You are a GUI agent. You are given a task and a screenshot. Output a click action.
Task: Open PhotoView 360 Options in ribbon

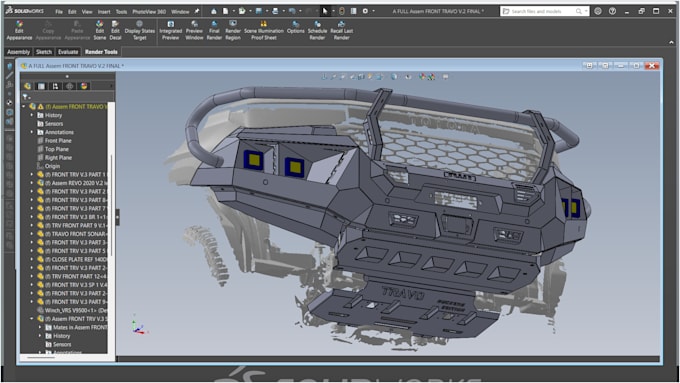(295, 27)
